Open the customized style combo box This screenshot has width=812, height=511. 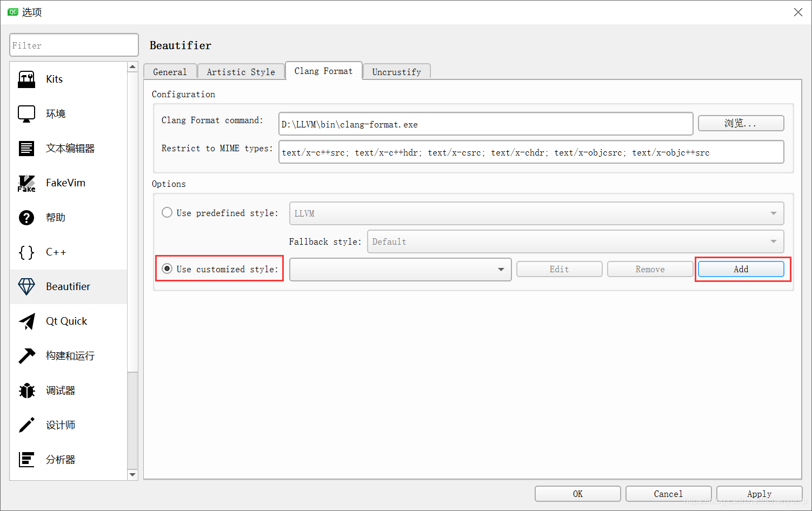(x=401, y=270)
